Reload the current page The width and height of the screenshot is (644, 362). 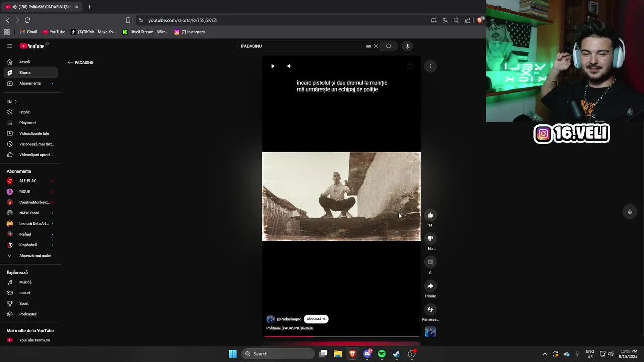(27, 20)
